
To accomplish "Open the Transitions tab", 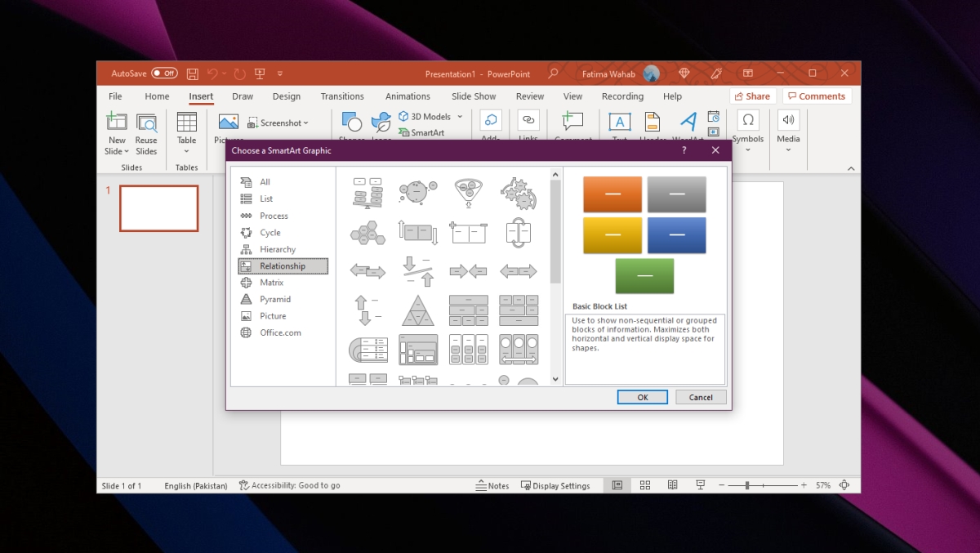I will [342, 96].
